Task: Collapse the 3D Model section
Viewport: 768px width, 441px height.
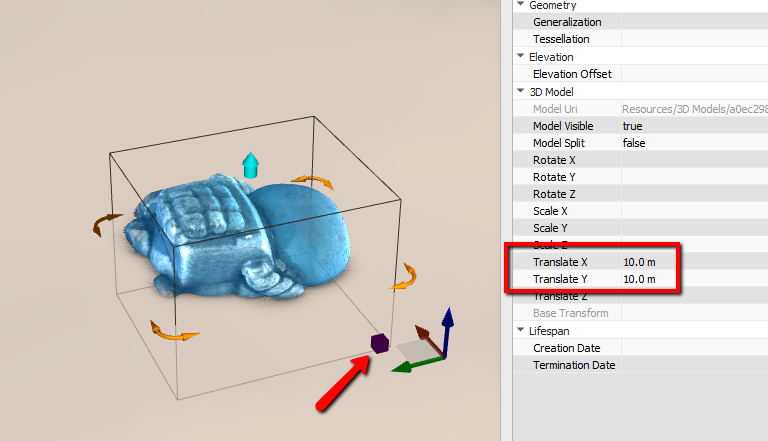Action: coord(520,91)
